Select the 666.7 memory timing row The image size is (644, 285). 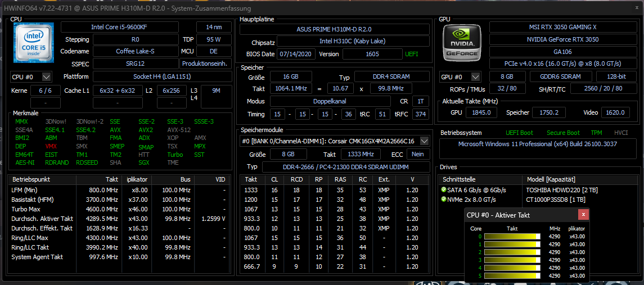click(334, 266)
